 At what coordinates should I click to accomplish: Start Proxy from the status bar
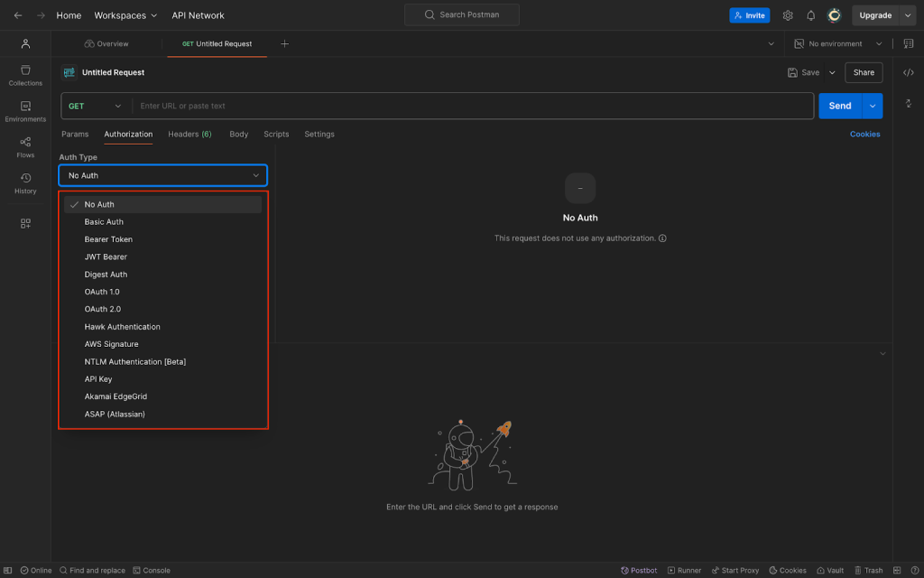coord(735,571)
